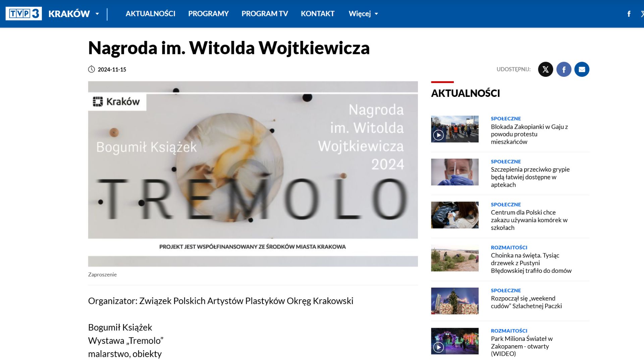Go to PROGRAM TV section
The width and height of the screenshot is (644, 362).
pos(264,14)
